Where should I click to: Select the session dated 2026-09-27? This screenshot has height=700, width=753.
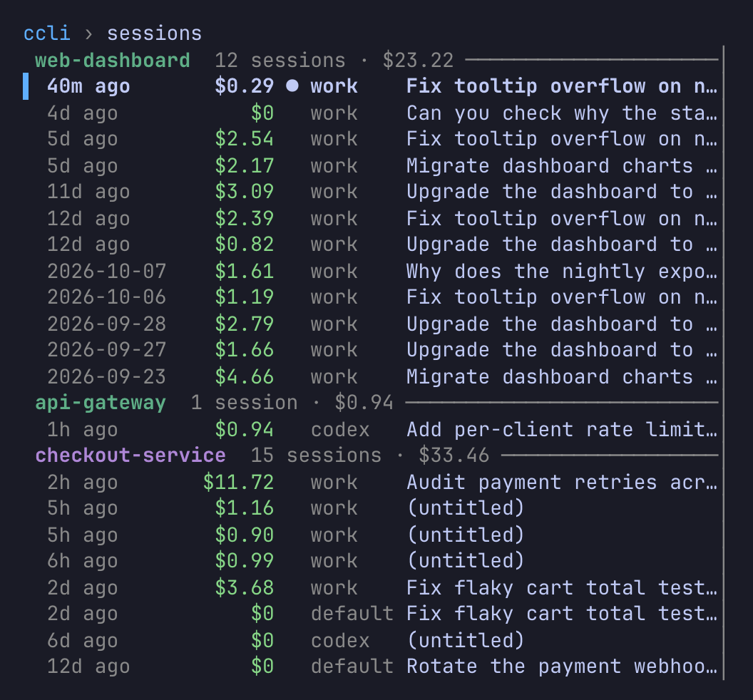click(370, 350)
